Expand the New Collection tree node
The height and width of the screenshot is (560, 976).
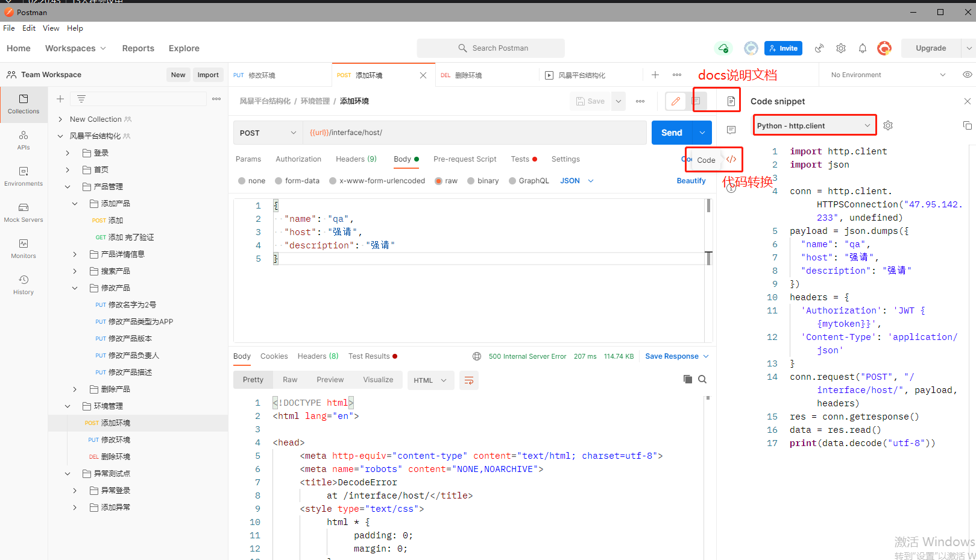[60, 119]
